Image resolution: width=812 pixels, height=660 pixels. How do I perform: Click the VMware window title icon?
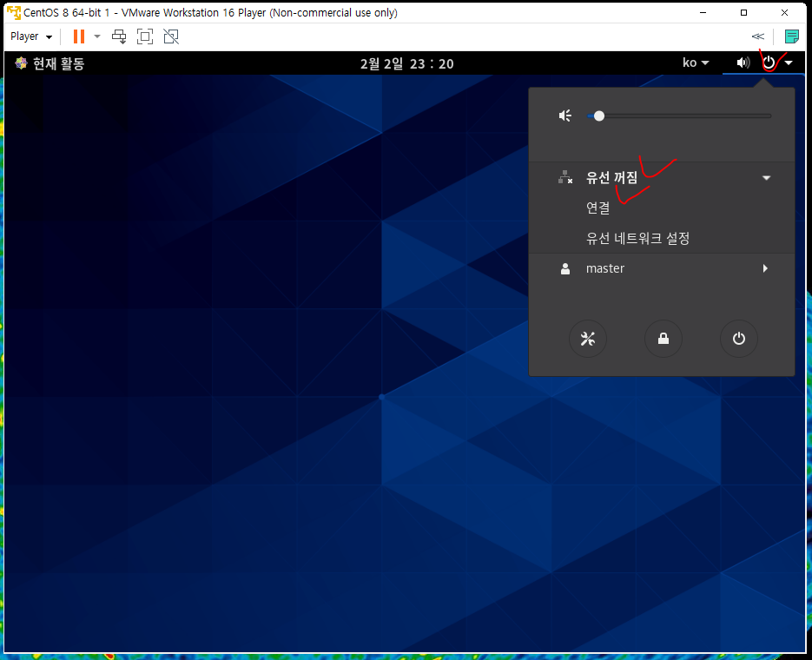point(14,12)
